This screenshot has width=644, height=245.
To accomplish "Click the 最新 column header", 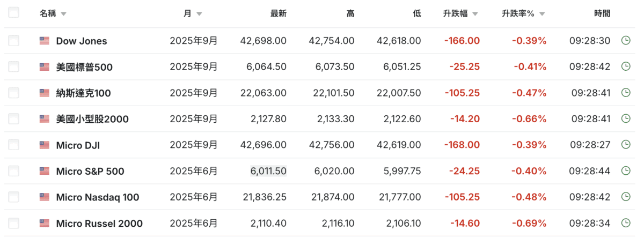I will [278, 14].
